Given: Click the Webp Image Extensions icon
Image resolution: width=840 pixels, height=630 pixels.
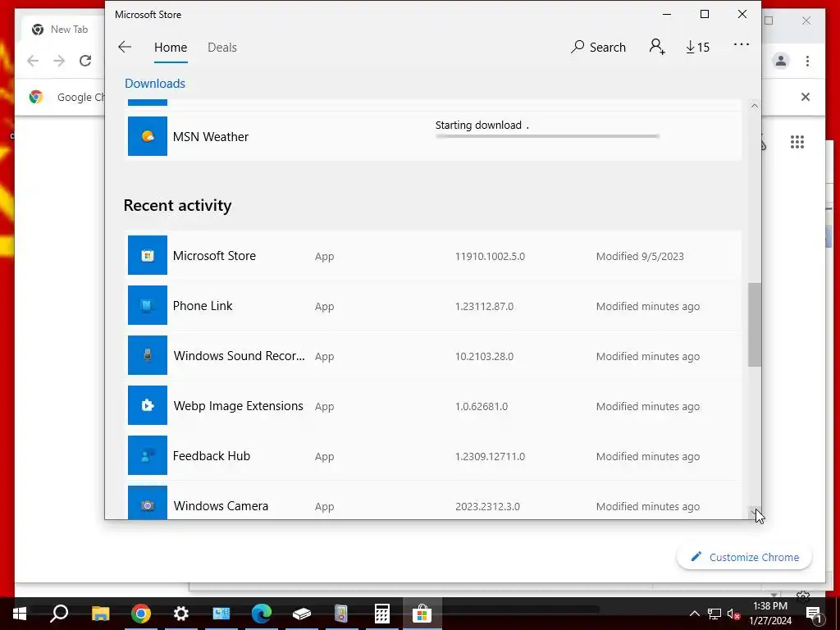Looking at the screenshot, I should 148,405.
